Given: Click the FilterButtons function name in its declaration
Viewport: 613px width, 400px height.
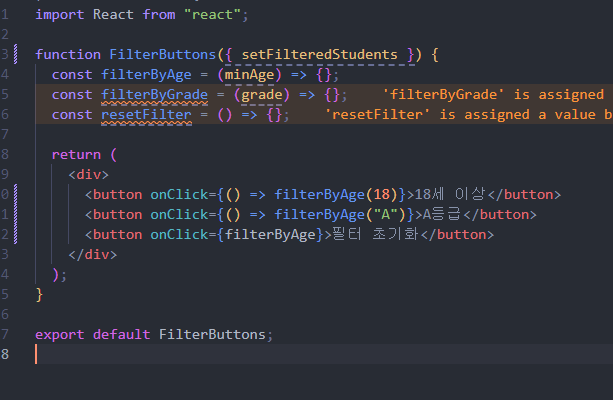Looking at the screenshot, I should [163, 54].
